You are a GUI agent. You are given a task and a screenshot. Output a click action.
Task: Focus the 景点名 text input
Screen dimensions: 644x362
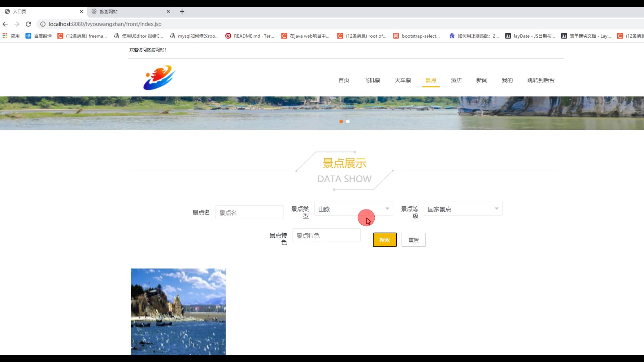coord(249,213)
